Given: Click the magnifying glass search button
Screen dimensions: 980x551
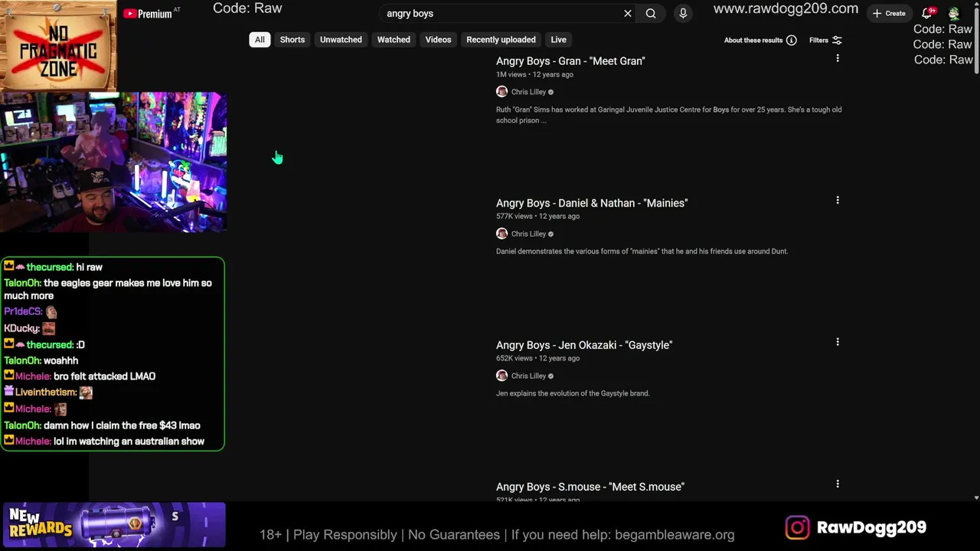Looking at the screenshot, I should click(x=651, y=13).
